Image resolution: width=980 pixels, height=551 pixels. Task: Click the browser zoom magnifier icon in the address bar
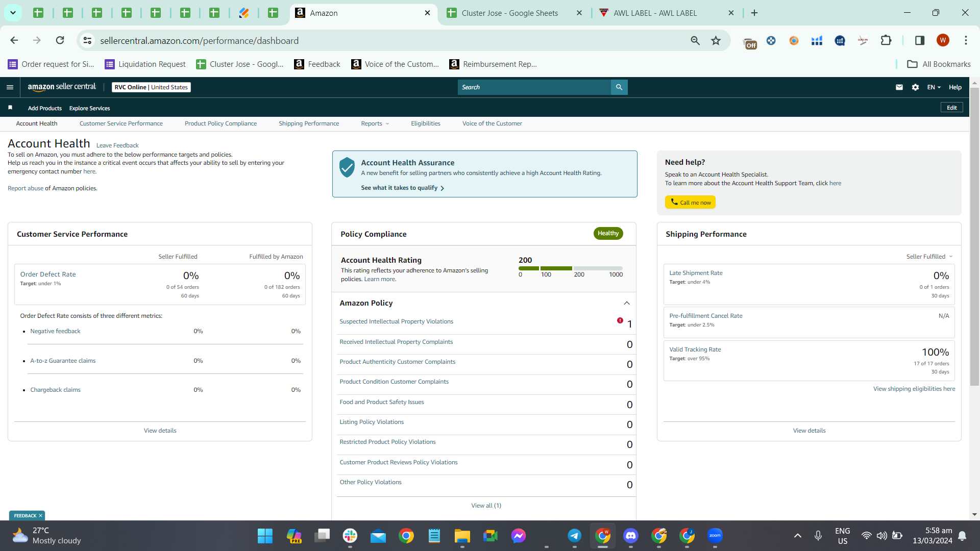click(x=695, y=40)
